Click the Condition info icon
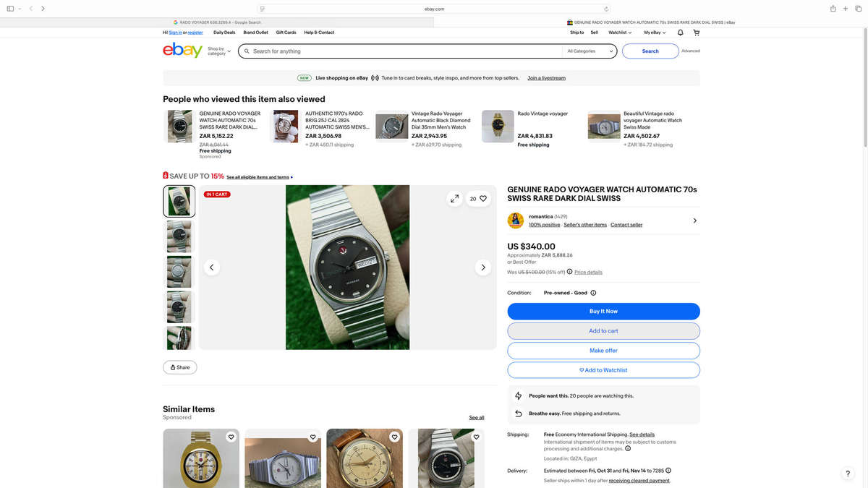 click(593, 293)
